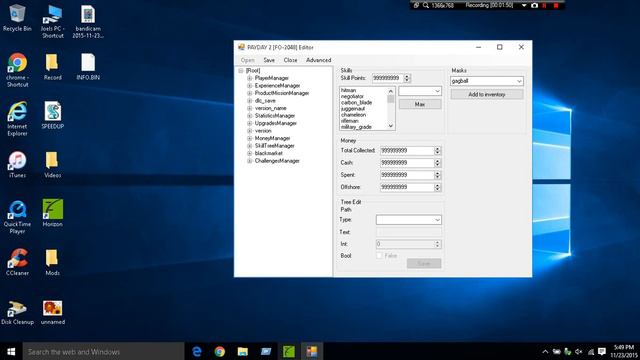
Task: Select juggernaut in the skills list
Action: (353, 109)
